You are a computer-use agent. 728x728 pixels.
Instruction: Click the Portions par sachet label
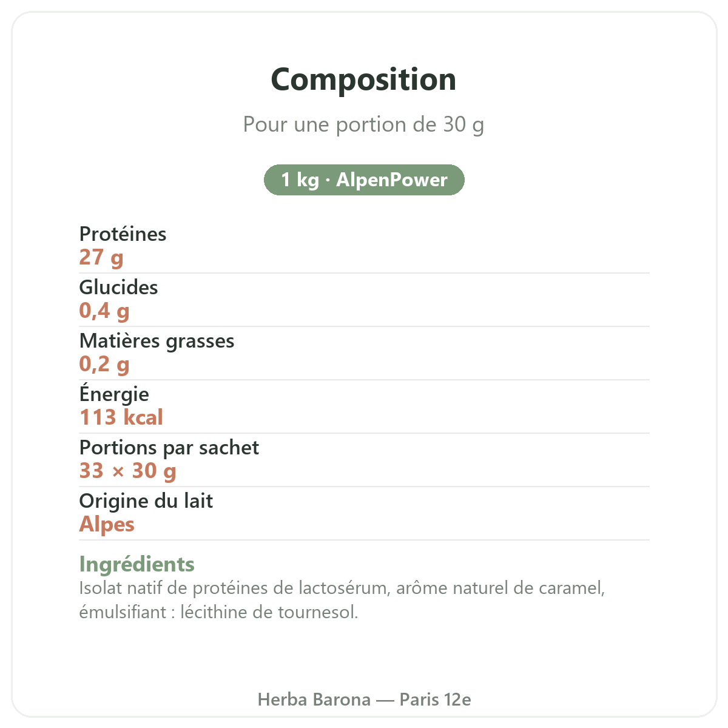click(169, 448)
